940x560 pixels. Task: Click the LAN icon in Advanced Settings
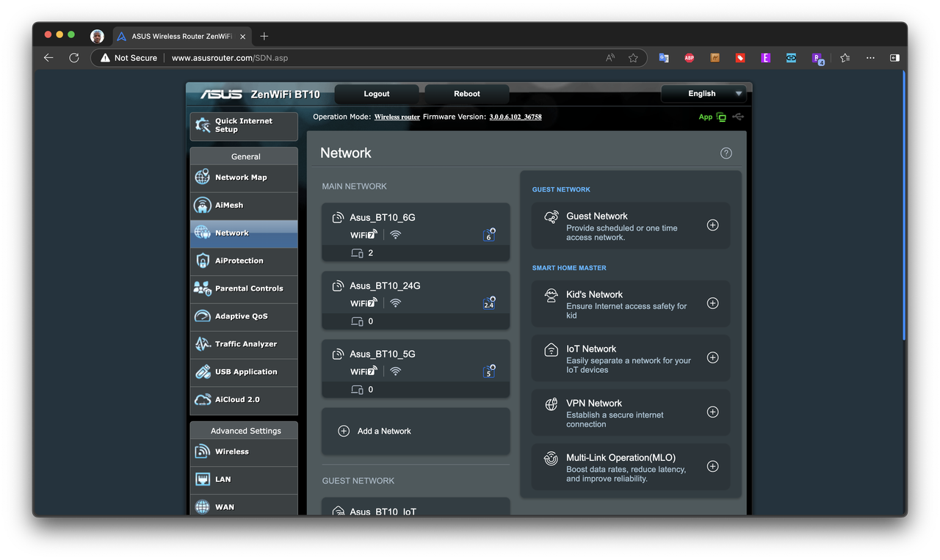tap(203, 479)
